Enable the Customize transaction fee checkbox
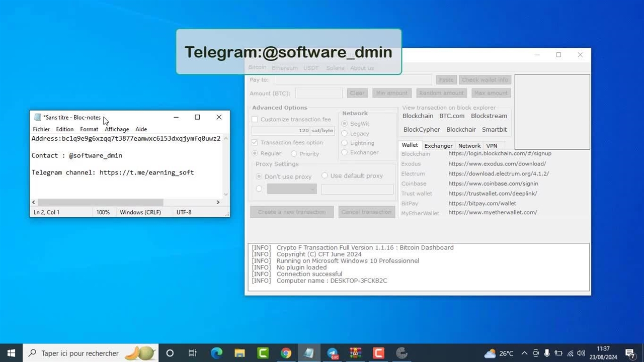644x362 pixels. (255, 119)
